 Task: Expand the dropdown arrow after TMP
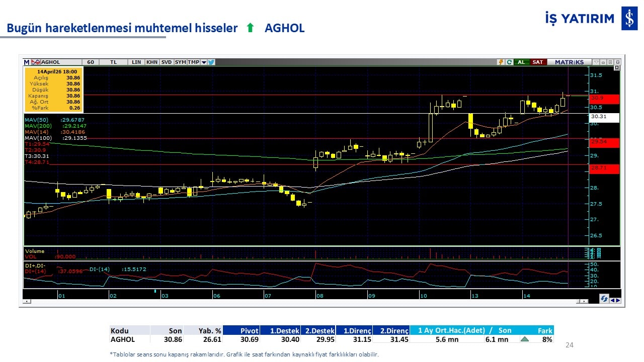(204, 62)
